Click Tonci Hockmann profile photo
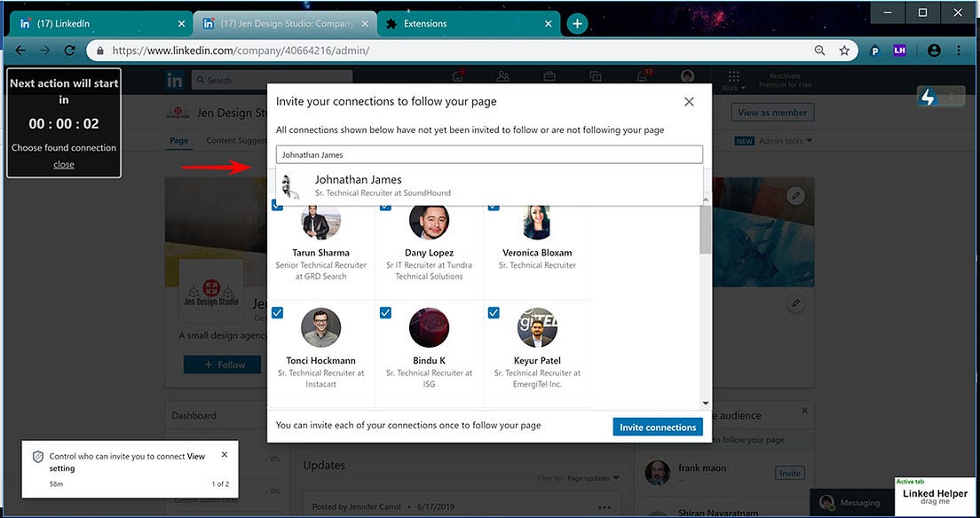Image resolution: width=980 pixels, height=518 pixels. tap(320, 327)
